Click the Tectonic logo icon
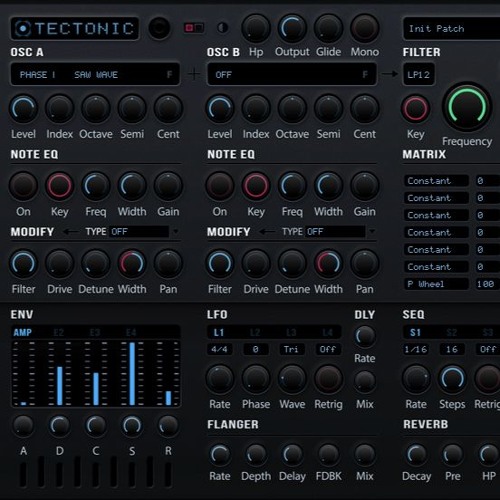 [23, 28]
